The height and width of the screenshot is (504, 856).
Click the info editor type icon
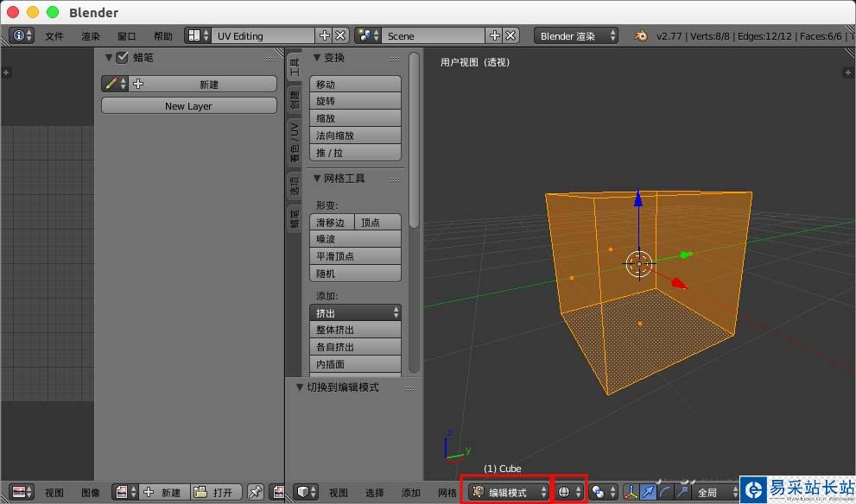click(x=22, y=35)
